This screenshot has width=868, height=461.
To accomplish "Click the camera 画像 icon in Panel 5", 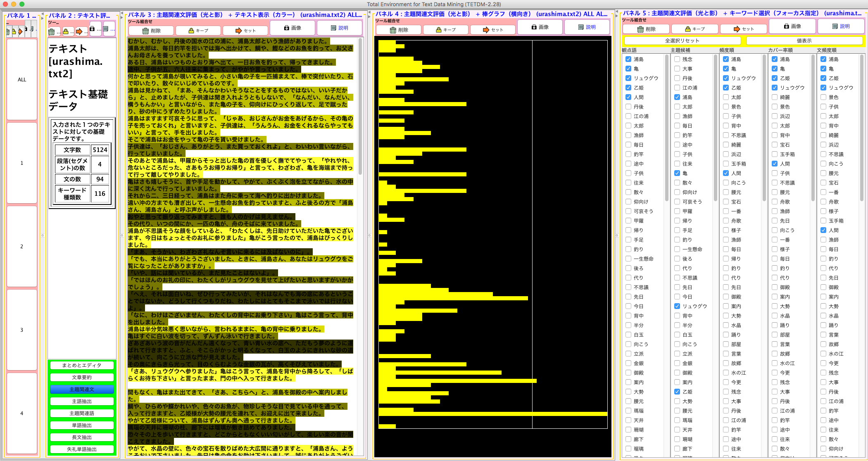I will pyautogui.click(x=786, y=26).
